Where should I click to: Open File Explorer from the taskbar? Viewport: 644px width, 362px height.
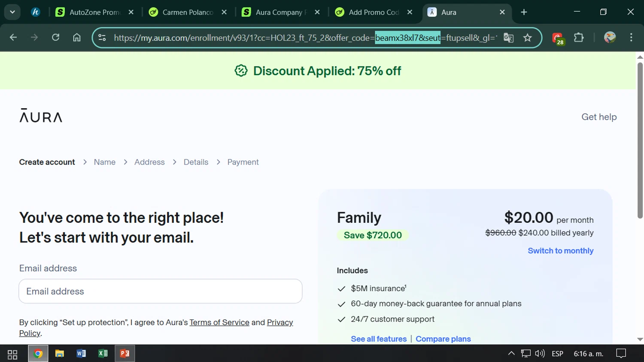coord(60,354)
